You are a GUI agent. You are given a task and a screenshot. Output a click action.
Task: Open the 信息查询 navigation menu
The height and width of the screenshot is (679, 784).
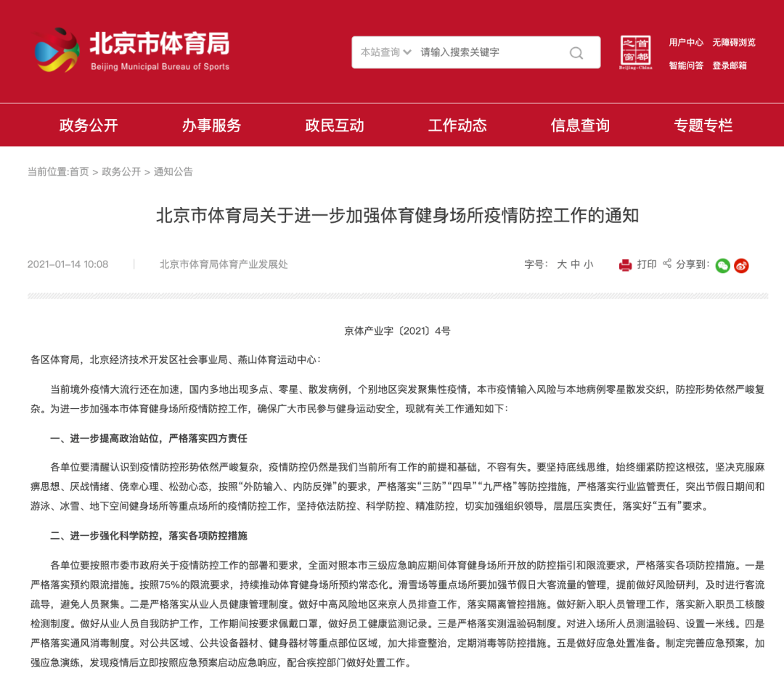click(580, 125)
